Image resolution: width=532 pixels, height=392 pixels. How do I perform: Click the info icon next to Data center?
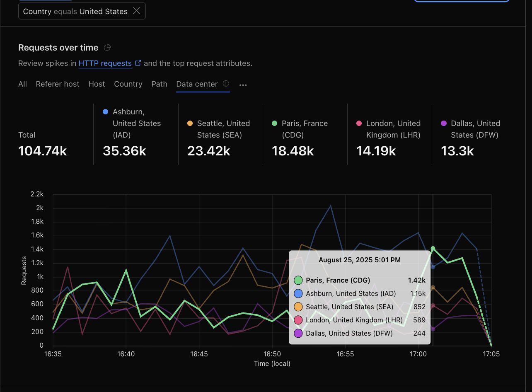click(x=226, y=84)
